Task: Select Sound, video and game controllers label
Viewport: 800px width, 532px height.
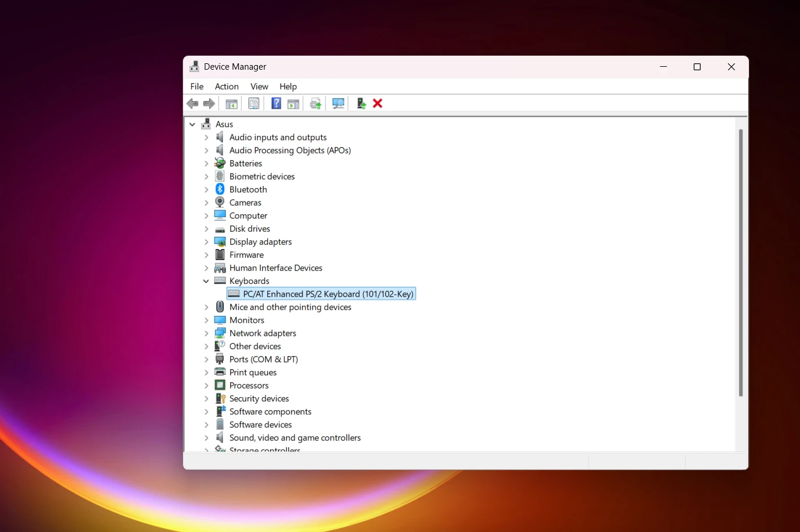Action: (295, 438)
